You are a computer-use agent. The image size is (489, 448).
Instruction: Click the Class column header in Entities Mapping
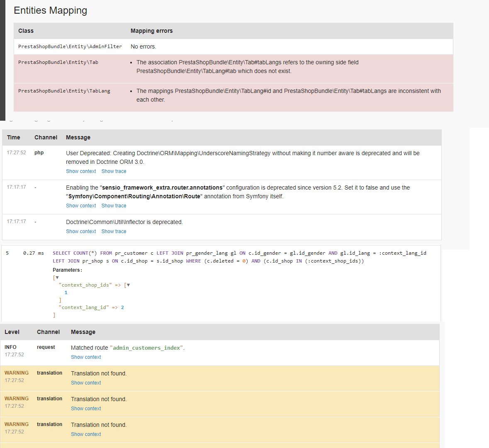click(x=26, y=31)
